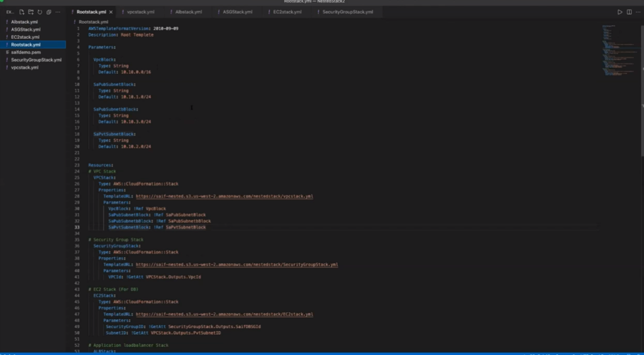The height and width of the screenshot is (355, 644).
Task: Open Explorer's more actions ellipsis menu
Action: pyautogui.click(x=58, y=12)
